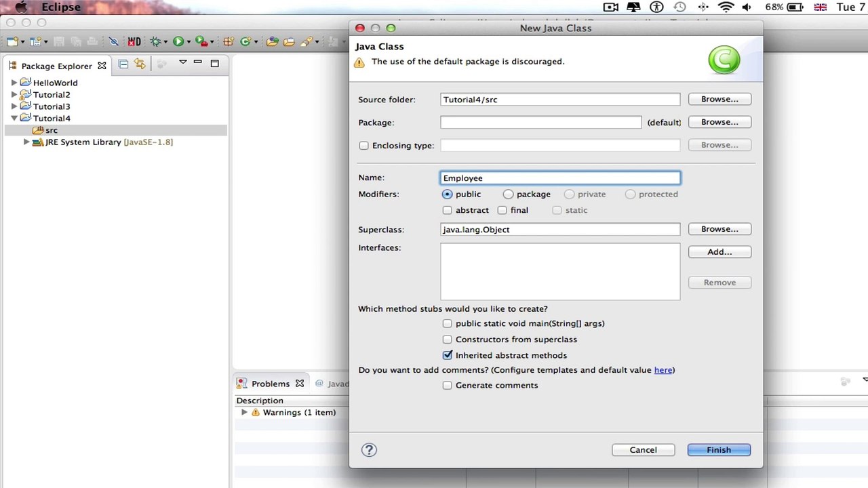Click the New wizard toolbar icon
868x488 pixels.
tap(12, 42)
